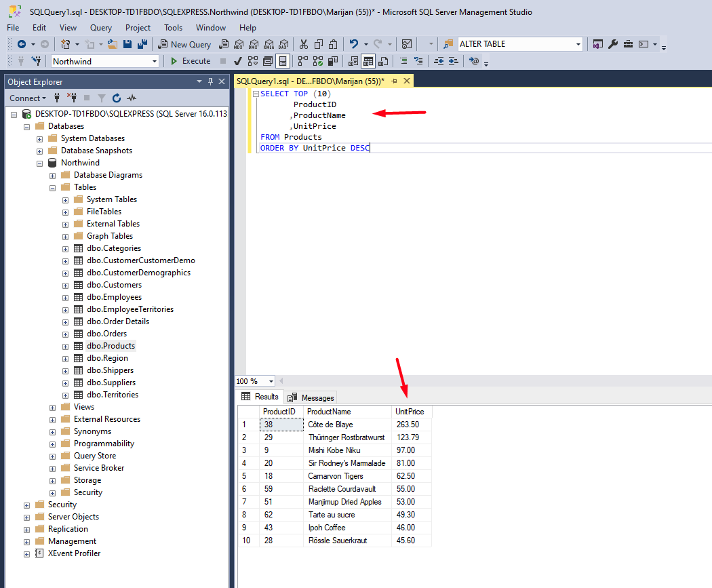Viewport: 712px width, 588px height.
Task: Toggle the IntelliSense Enabled button
Action: [283, 61]
